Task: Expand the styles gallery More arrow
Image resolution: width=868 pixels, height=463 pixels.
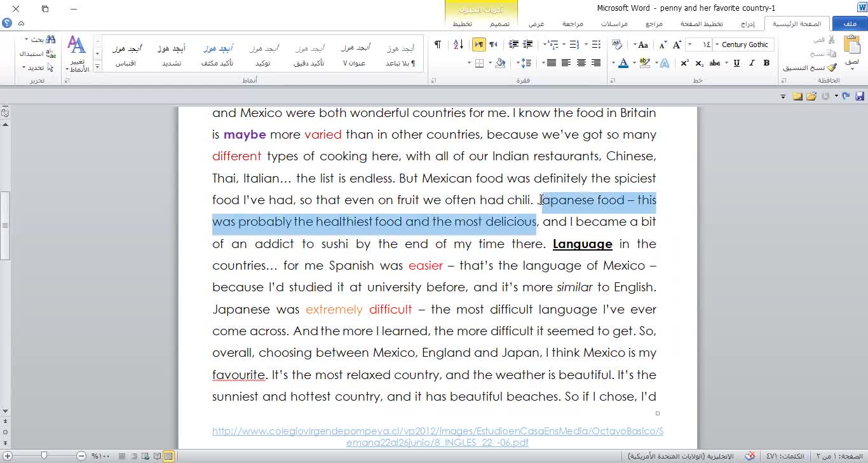Action: [97, 67]
